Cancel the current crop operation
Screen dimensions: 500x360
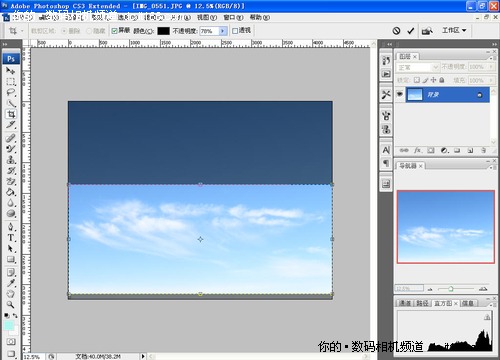click(x=396, y=31)
